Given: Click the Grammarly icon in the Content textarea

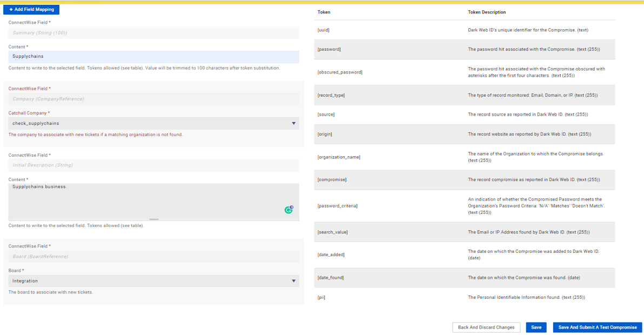Looking at the screenshot, I should tap(289, 210).
